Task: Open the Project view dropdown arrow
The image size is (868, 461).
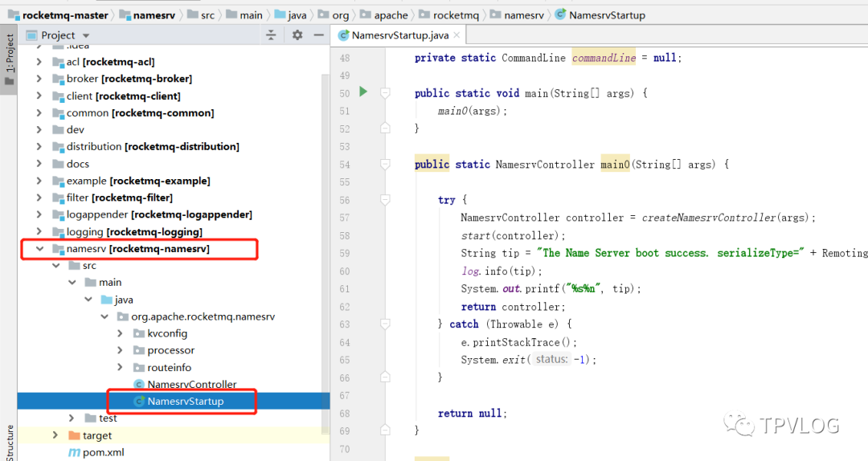Action: point(86,35)
